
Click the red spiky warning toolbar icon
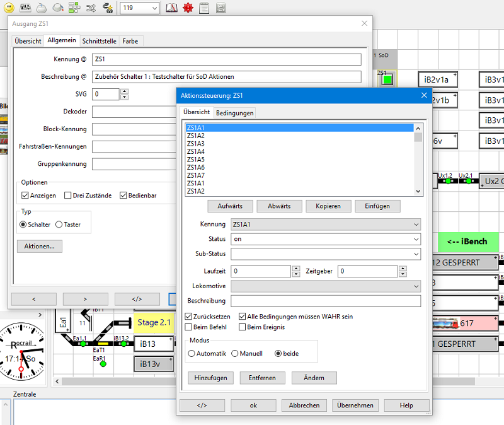click(188, 8)
